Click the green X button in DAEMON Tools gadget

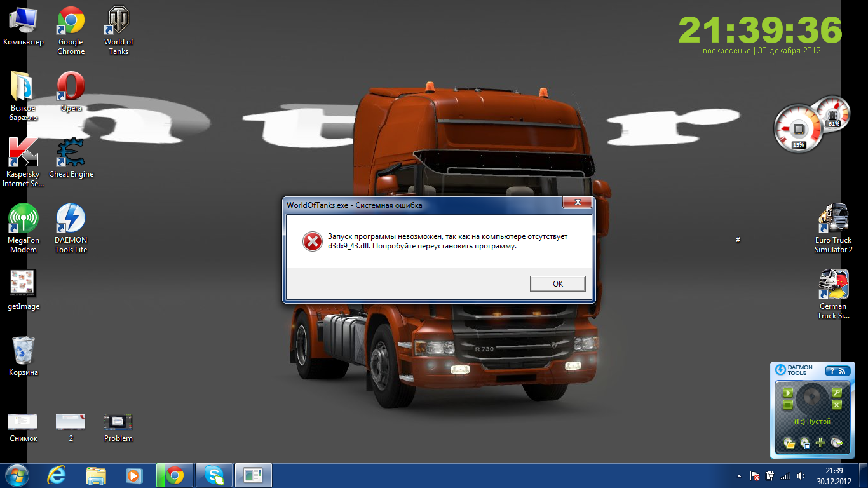click(x=837, y=405)
